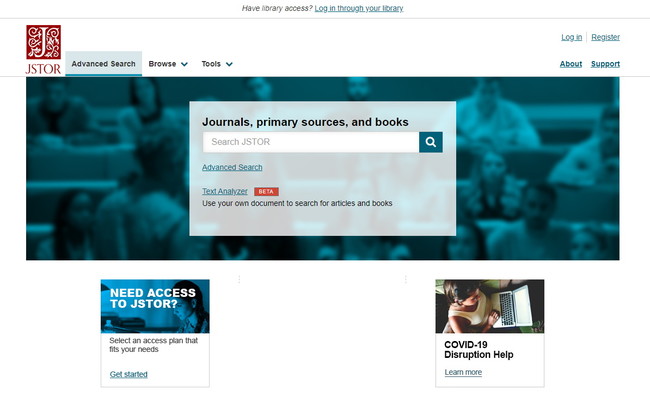Click the Need Access to JSTOR banner image
Image resolution: width=650 pixels, height=414 pixels.
[155, 306]
